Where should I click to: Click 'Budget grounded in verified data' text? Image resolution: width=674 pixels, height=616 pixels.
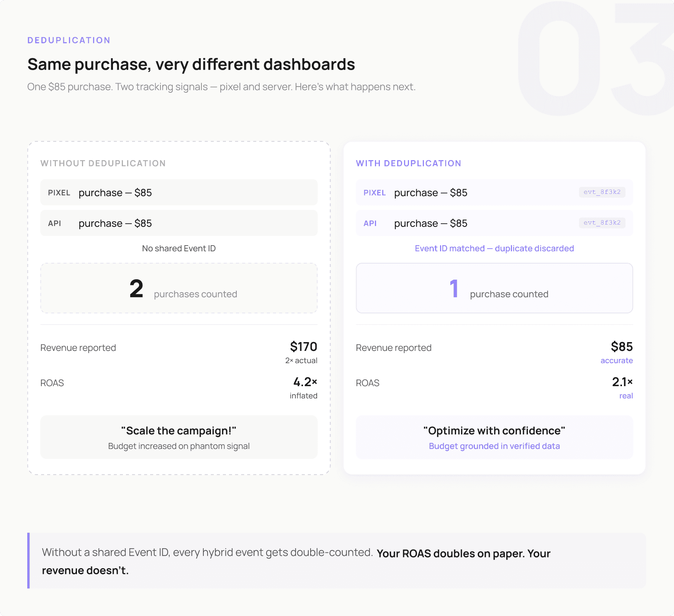click(494, 446)
